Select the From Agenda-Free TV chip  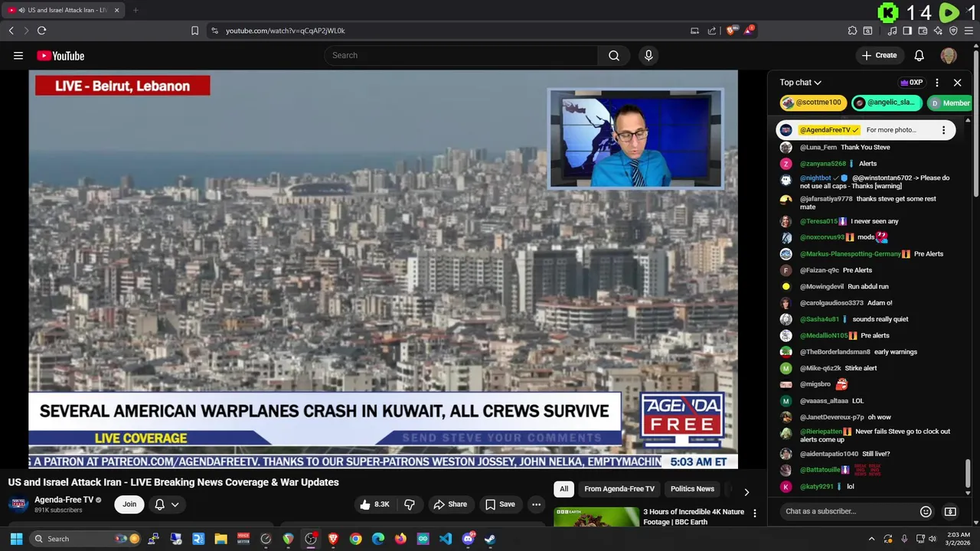(619, 489)
